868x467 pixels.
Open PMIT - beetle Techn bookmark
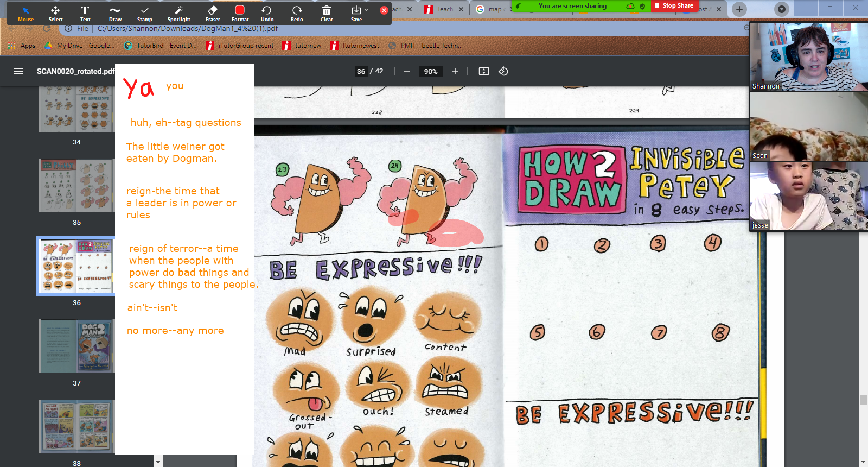[x=425, y=46]
